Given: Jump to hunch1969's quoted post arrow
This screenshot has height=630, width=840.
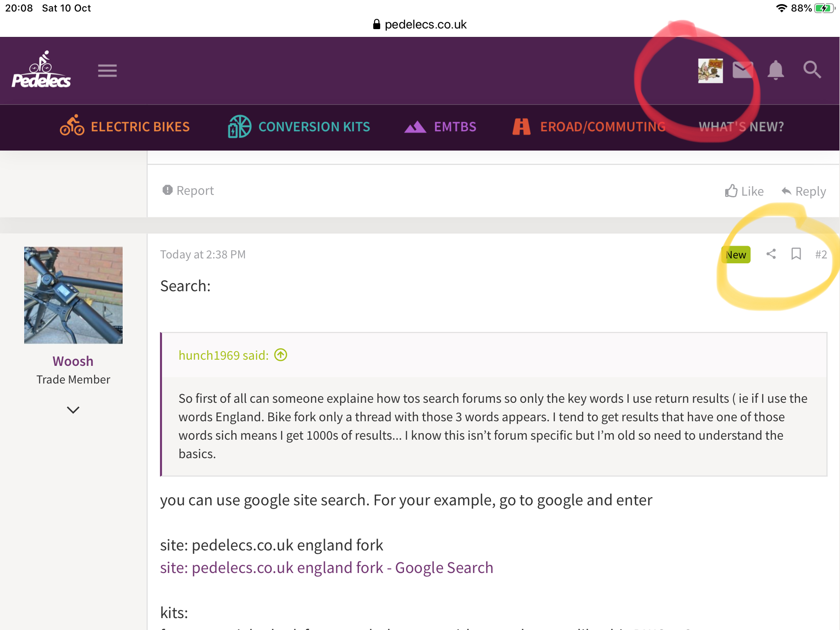Looking at the screenshot, I should pyautogui.click(x=281, y=355).
